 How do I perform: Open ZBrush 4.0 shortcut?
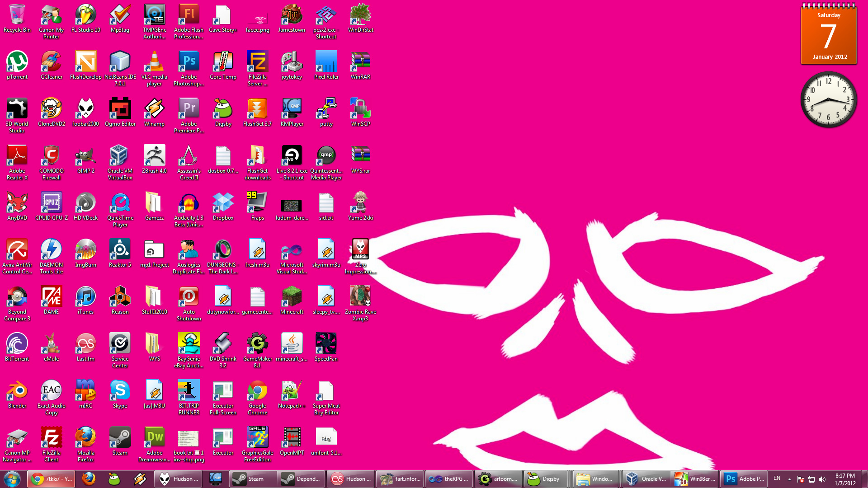[x=155, y=160]
